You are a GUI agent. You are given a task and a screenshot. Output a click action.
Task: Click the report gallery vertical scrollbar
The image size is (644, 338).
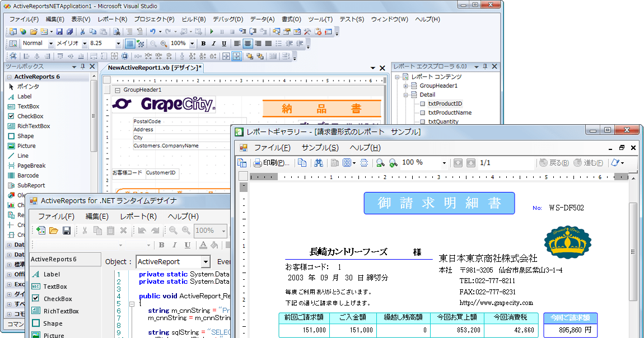coord(633,251)
